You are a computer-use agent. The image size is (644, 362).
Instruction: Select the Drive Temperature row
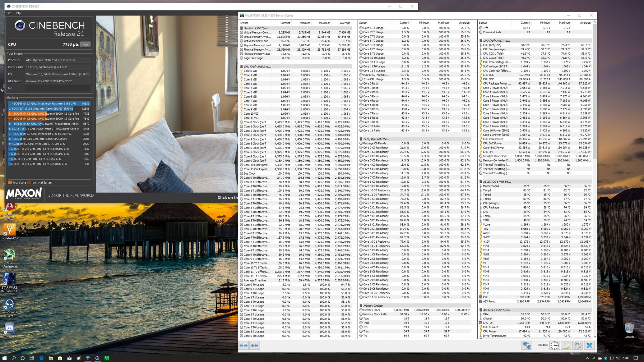click(535, 336)
